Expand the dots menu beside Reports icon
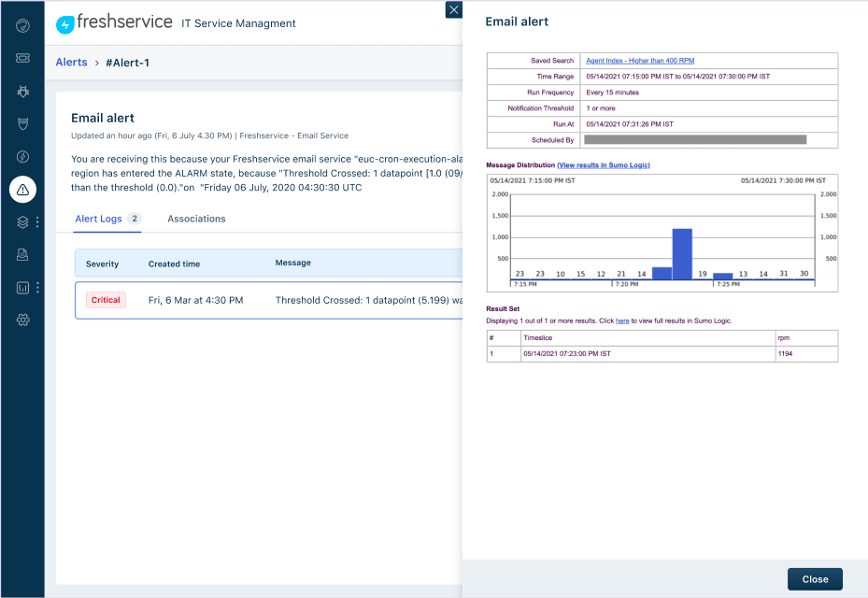The height and width of the screenshot is (598, 868). [37, 288]
